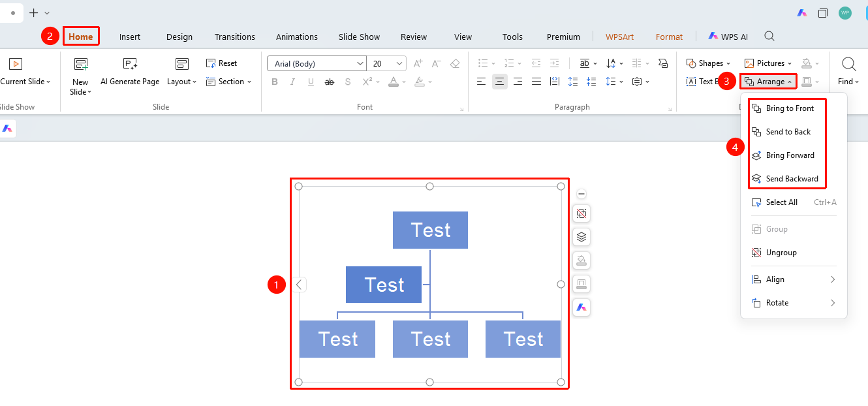Collapse the open Arrange dropdown button

tap(768, 82)
